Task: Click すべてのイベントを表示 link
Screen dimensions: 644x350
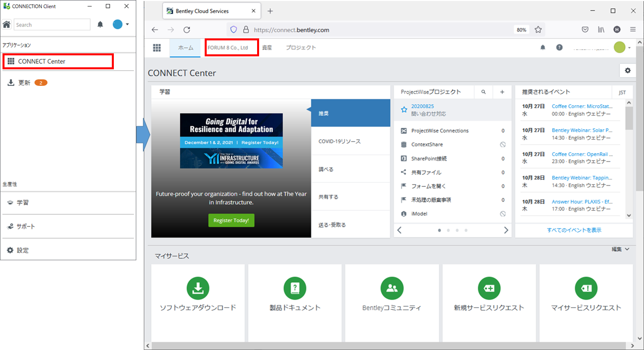Action: click(574, 230)
